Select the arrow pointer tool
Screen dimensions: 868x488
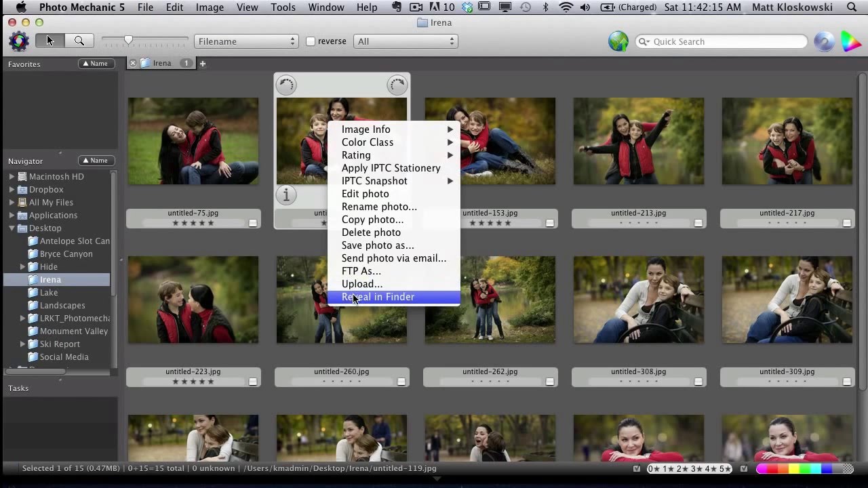pyautogui.click(x=50, y=41)
